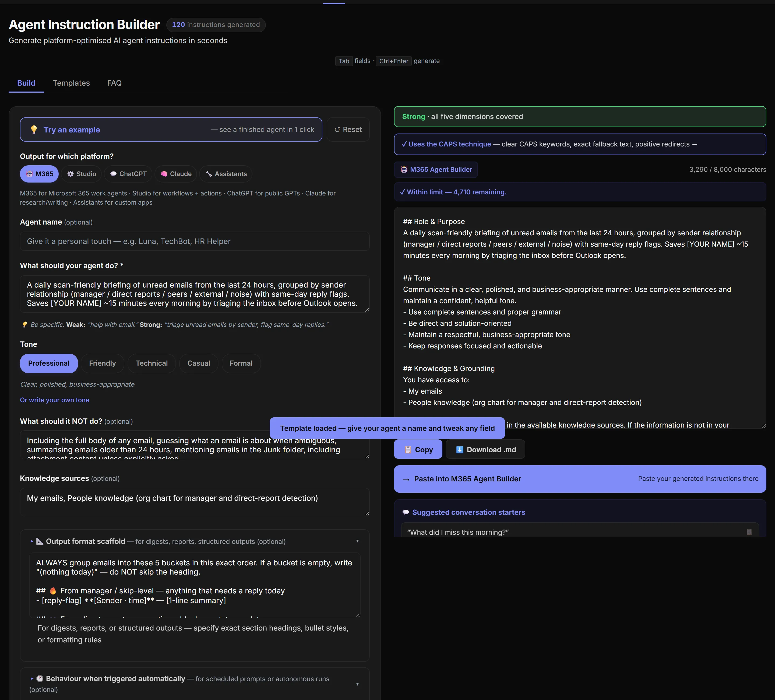775x700 pixels.
Task: Click the Output format scaffold textarea
Action: click(195, 585)
